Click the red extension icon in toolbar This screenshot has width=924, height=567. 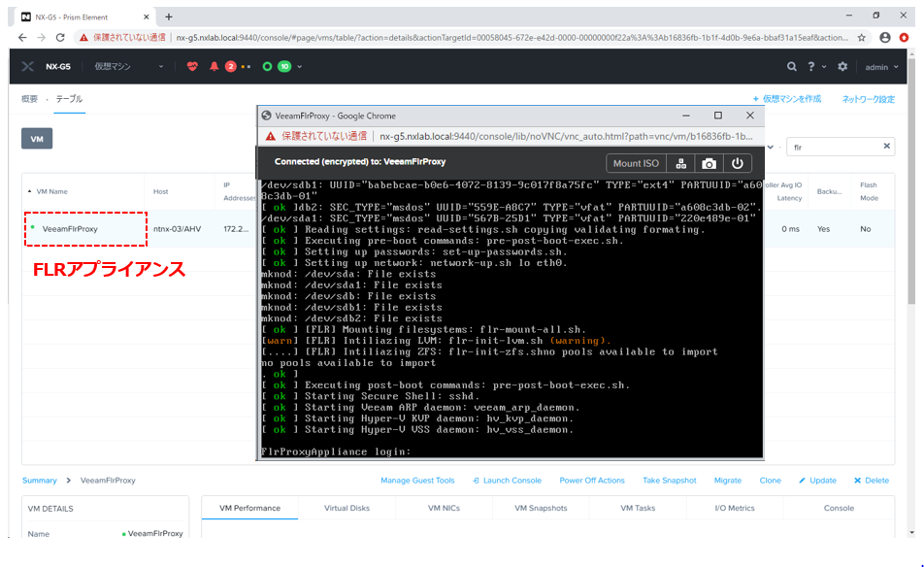pos(904,37)
